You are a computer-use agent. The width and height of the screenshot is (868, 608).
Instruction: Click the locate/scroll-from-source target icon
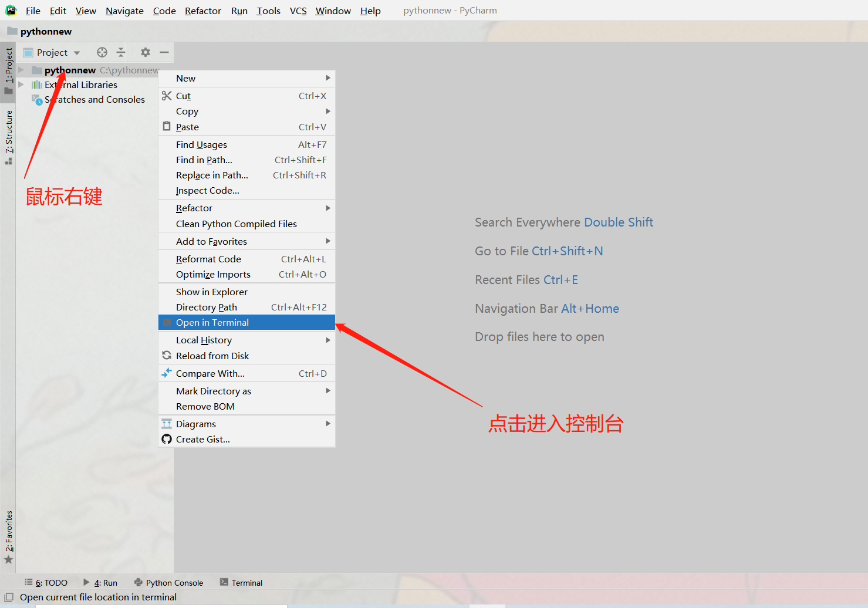(102, 52)
